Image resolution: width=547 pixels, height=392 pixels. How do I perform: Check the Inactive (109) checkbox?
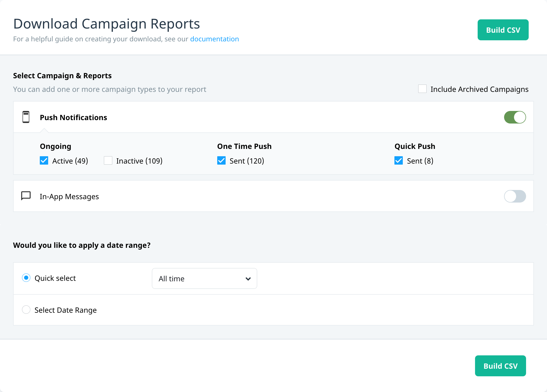click(108, 160)
